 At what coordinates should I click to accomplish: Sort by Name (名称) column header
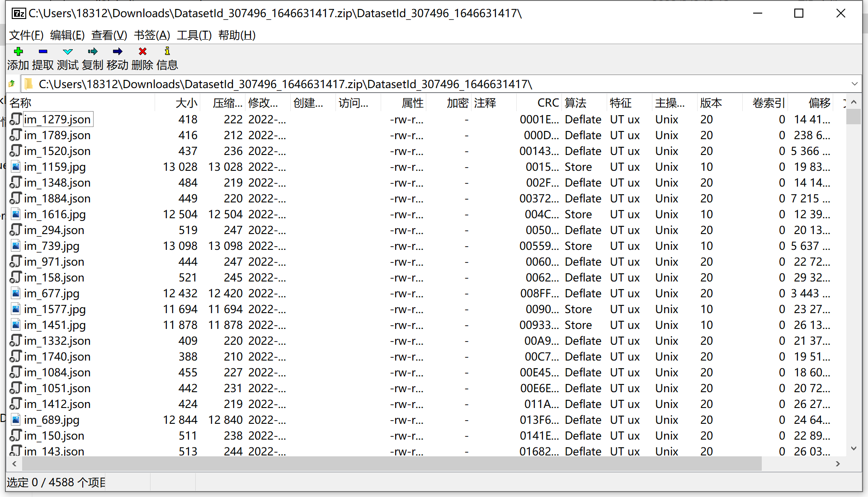81,103
